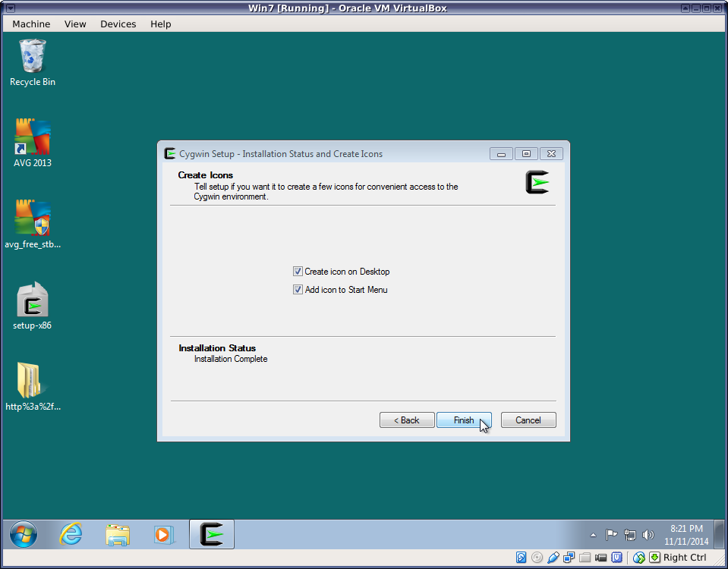Select the avg_free_stb installer icon

[x=33, y=224]
